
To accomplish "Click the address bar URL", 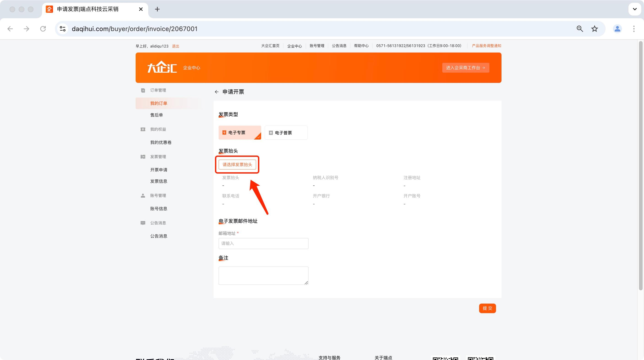I will (x=134, y=29).
